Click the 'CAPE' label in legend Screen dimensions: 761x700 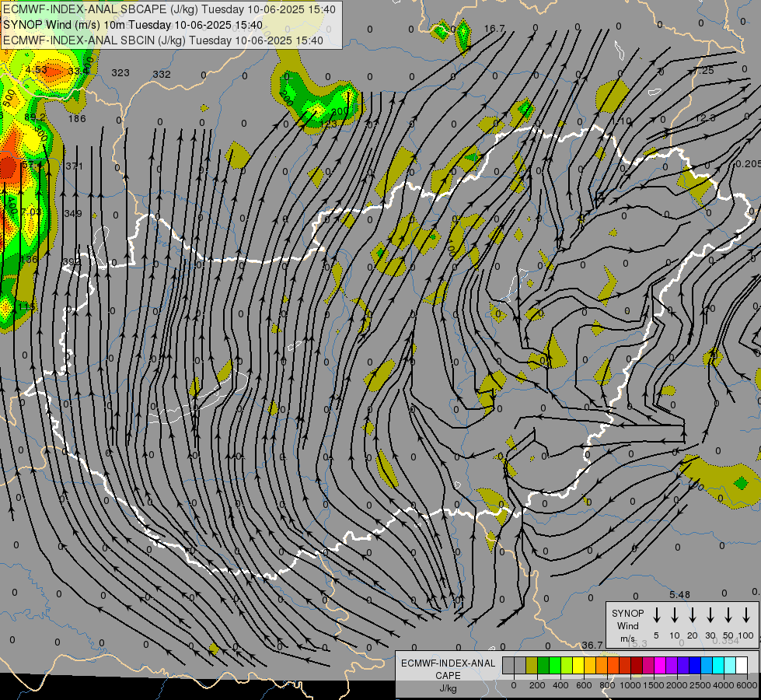[448, 676]
